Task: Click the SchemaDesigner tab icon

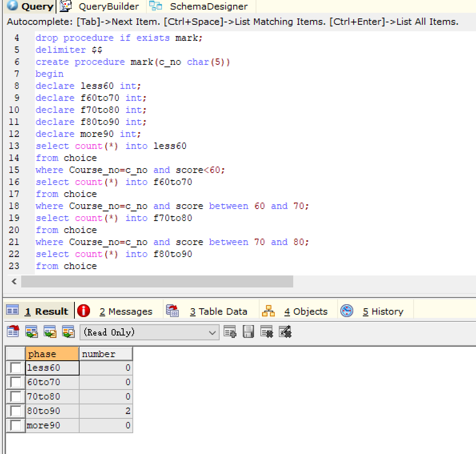Action: [156, 6]
